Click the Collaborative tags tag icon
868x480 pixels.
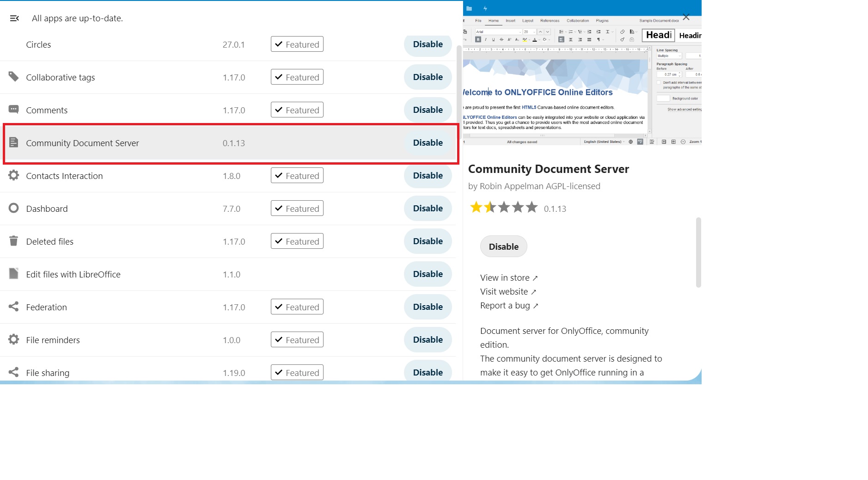14,77
